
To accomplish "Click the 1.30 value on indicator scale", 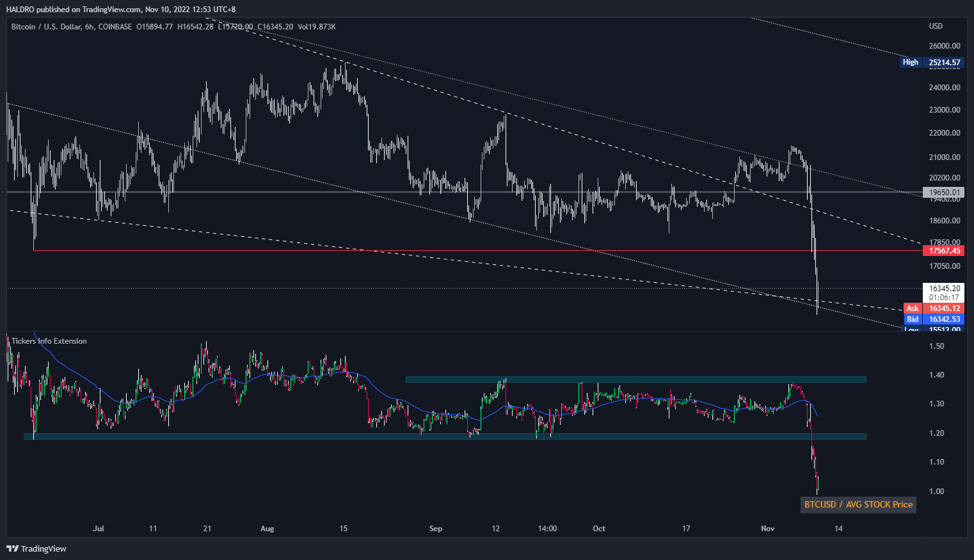I will [936, 404].
